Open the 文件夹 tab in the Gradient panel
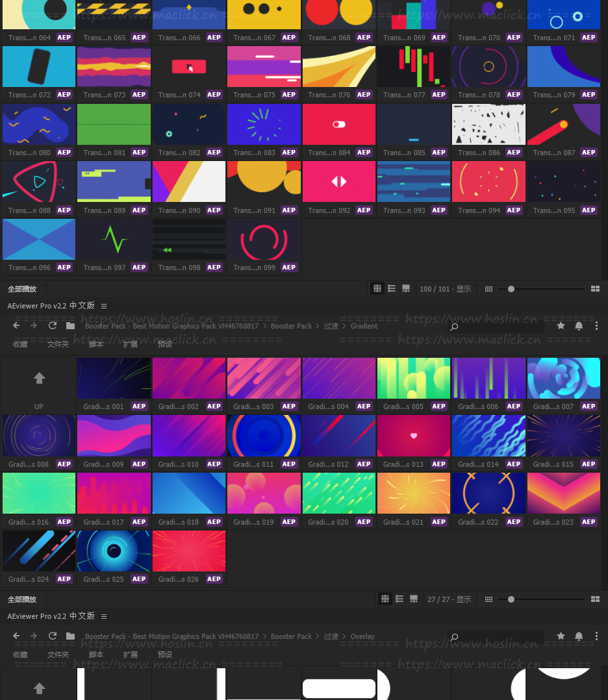This screenshot has height=700, width=608. tap(58, 344)
